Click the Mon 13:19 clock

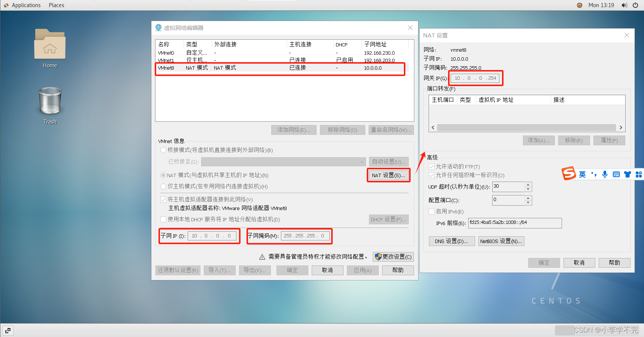pos(601,5)
